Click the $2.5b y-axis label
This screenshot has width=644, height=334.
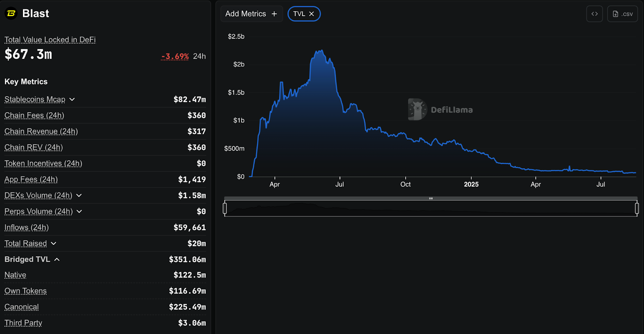[236, 37]
